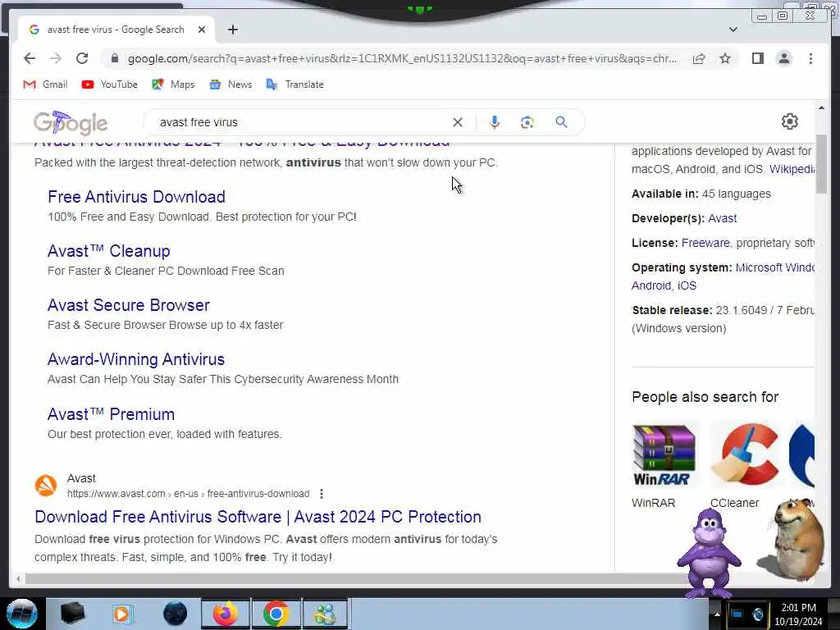Open Google search settings gear
Screen dimensions: 840x630
coord(790,121)
